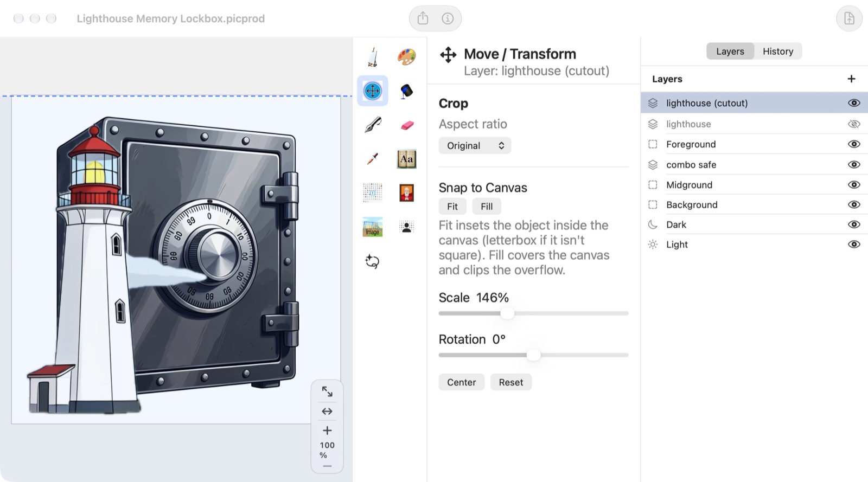
Task: Hide the combo safe layer
Action: pyautogui.click(x=854, y=164)
